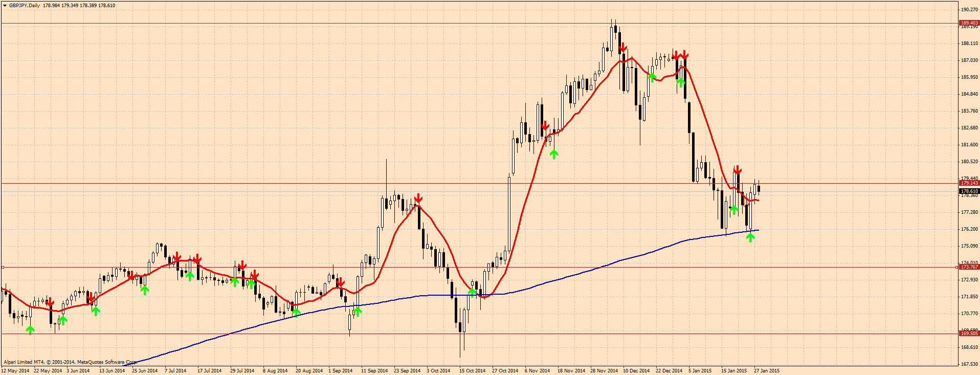980x375 pixels.
Task: Click the 27 Oct 2014 date label
Action: click(x=505, y=371)
